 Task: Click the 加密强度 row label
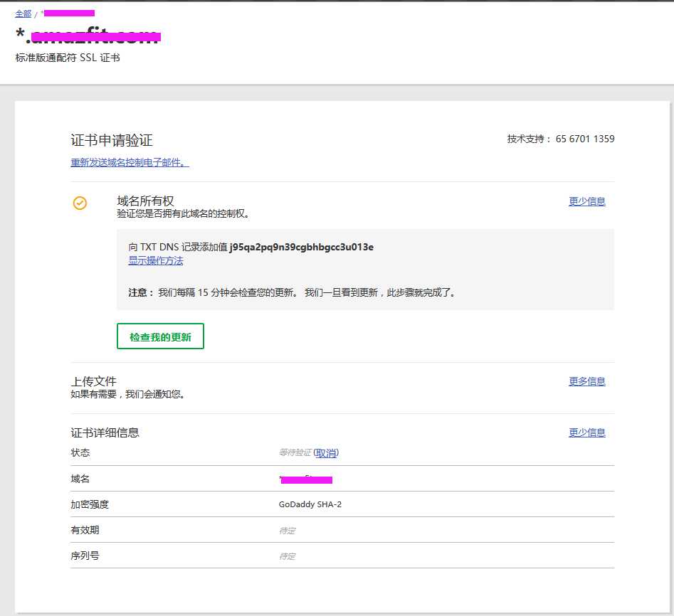[90, 504]
